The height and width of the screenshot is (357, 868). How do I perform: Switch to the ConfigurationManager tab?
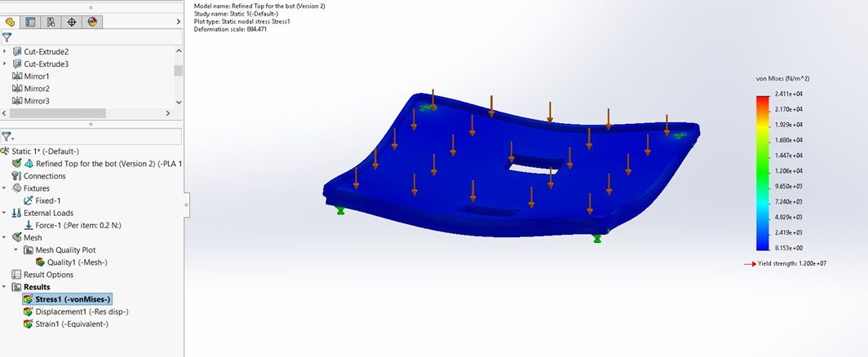(x=51, y=22)
